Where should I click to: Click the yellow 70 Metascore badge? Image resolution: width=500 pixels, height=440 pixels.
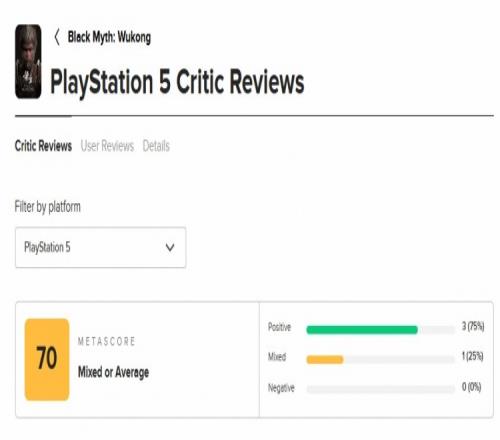[x=47, y=359]
